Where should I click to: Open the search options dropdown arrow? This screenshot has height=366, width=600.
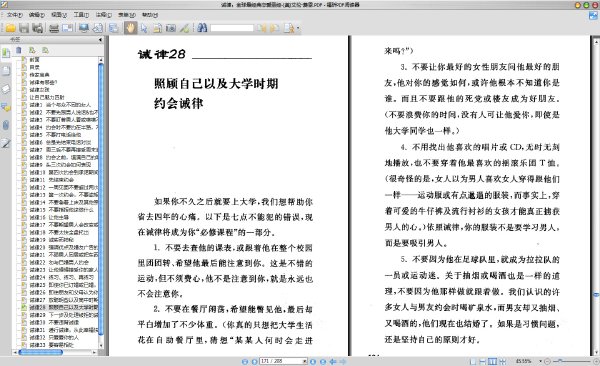pos(298,28)
